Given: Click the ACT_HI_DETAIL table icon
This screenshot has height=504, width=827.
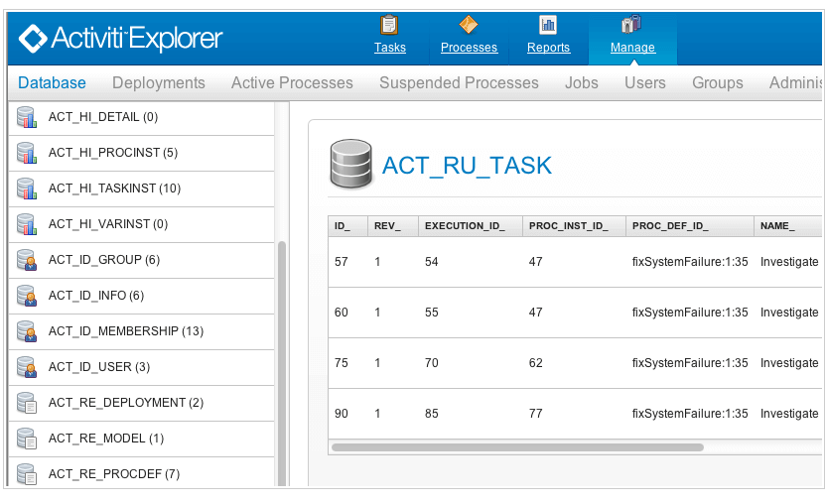Looking at the screenshot, I should tap(27, 117).
